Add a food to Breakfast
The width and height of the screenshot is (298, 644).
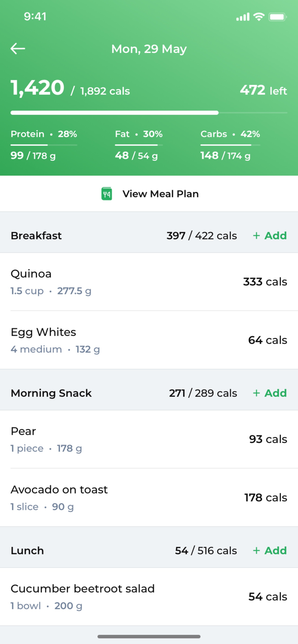tap(270, 236)
